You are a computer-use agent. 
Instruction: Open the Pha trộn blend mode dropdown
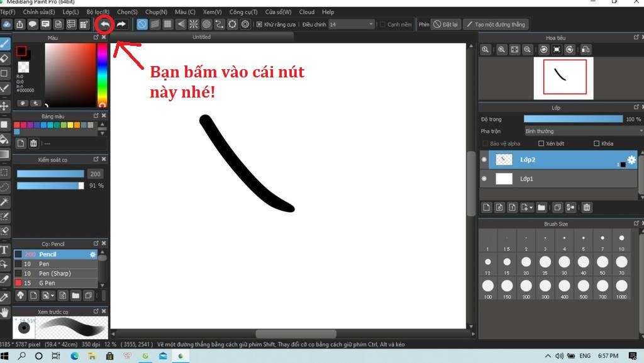[x=584, y=131]
